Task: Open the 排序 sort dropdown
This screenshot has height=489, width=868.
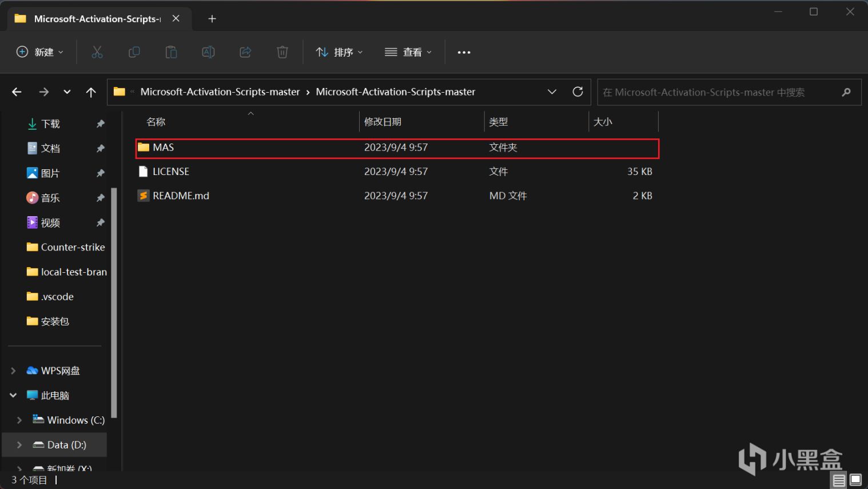Action: pyautogui.click(x=340, y=52)
